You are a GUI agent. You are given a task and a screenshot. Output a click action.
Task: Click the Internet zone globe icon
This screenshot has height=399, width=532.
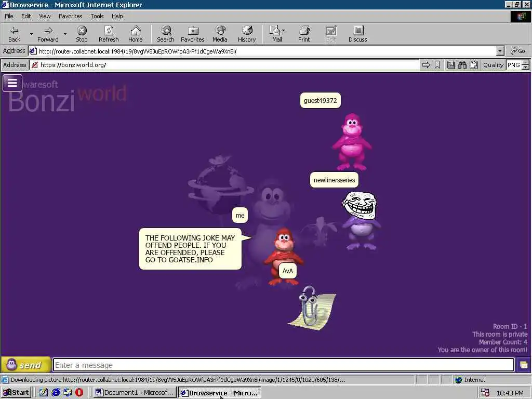point(458,380)
